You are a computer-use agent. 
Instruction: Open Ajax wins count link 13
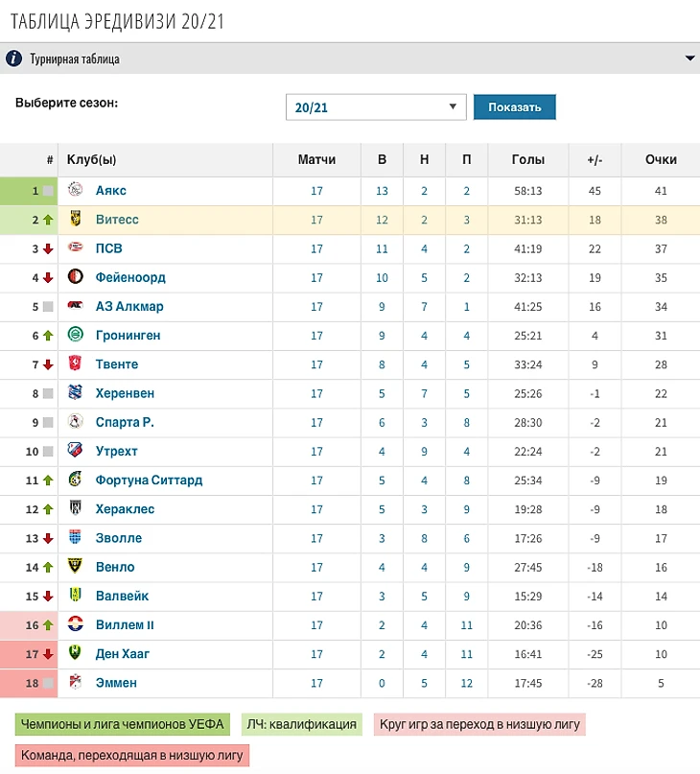(382, 191)
